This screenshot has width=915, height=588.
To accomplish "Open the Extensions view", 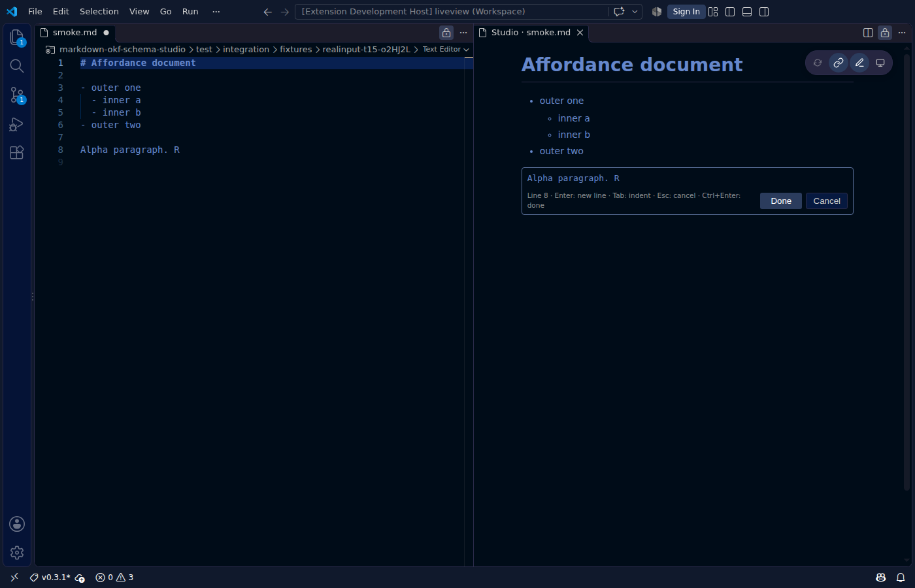I will coord(17,152).
